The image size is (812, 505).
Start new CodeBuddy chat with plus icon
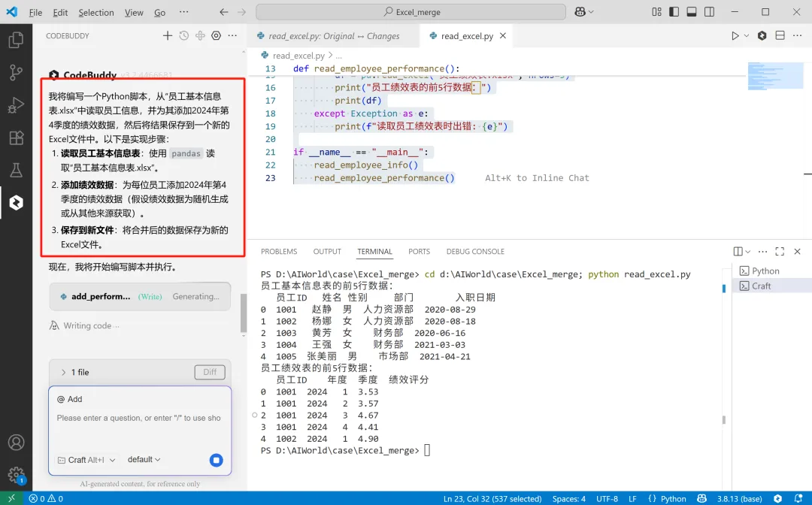pos(167,36)
